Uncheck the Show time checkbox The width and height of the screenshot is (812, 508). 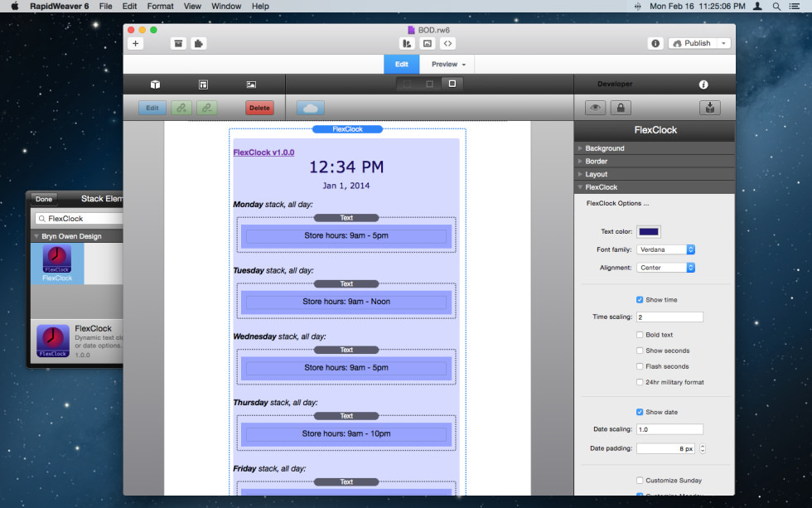pos(640,300)
